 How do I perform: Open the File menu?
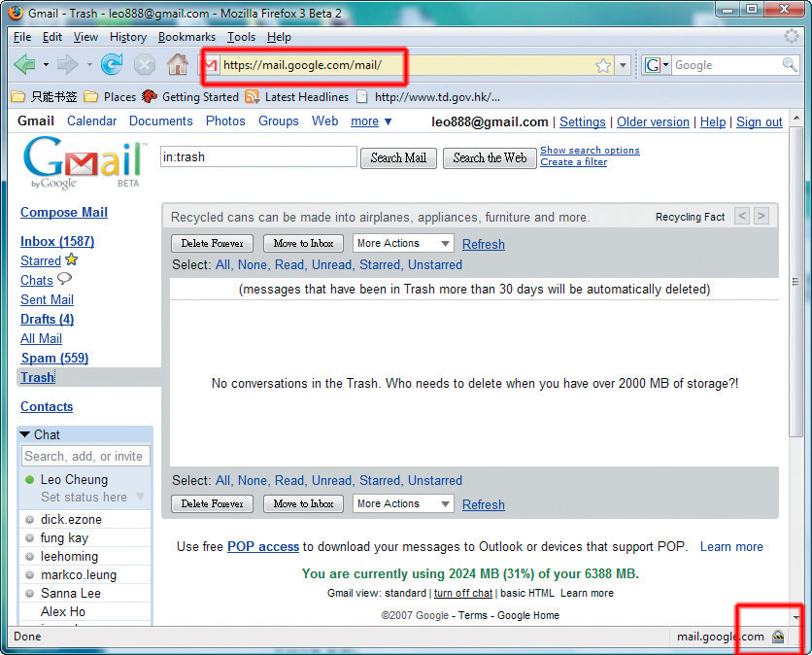click(x=22, y=37)
